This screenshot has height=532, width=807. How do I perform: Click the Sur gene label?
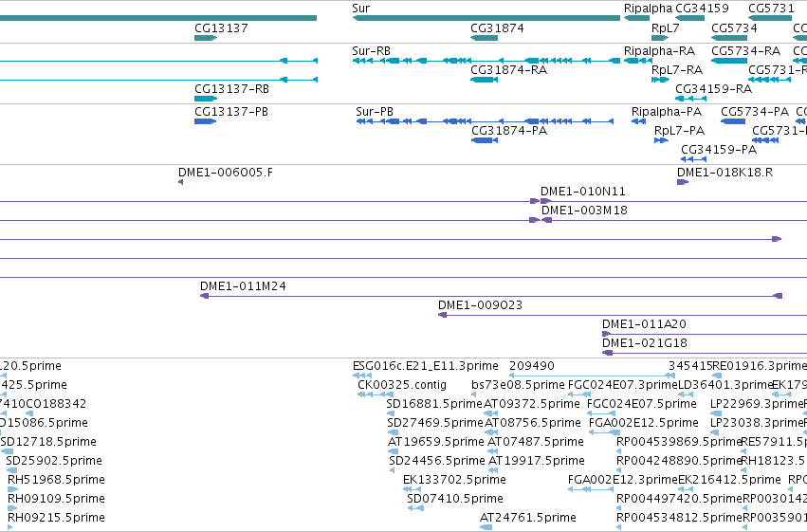pos(360,9)
